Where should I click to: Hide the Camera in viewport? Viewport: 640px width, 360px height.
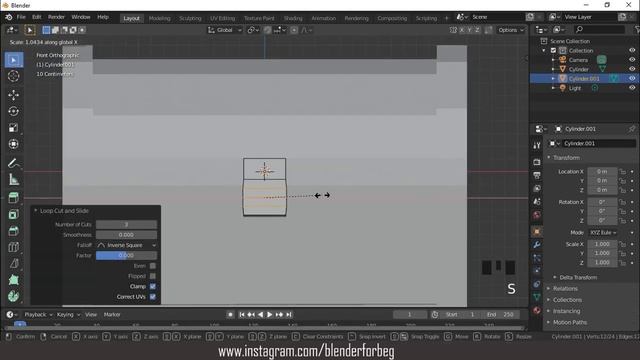click(632, 60)
